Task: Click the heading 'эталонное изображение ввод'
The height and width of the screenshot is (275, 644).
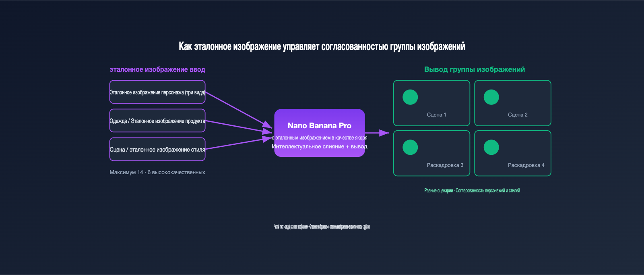Action: pos(157,69)
